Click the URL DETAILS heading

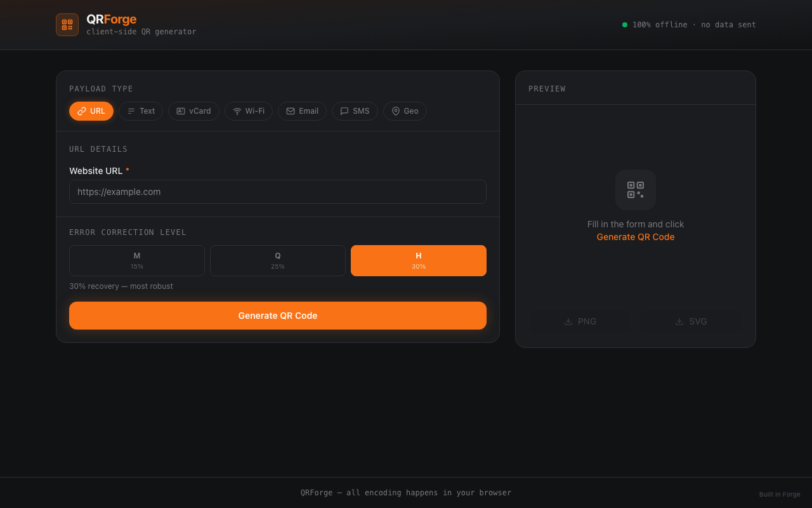click(98, 149)
